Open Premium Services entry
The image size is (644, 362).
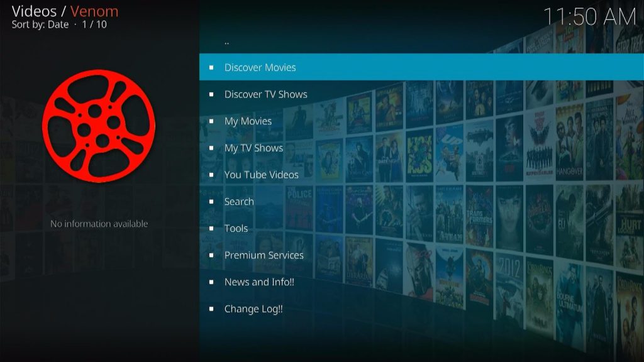tap(421, 255)
